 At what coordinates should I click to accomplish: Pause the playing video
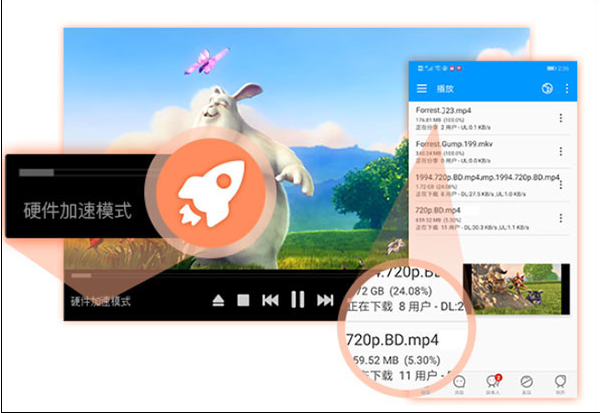[x=297, y=299]
